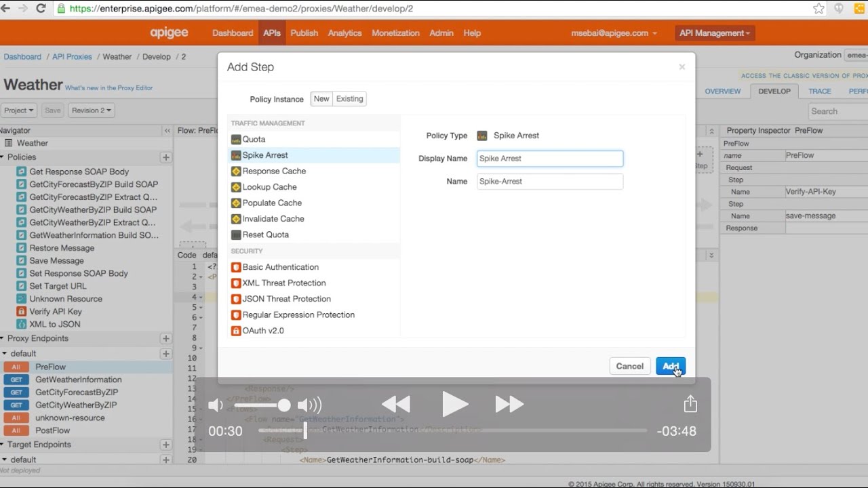Go to API Proxies breadcrumb link

(72, 57)
